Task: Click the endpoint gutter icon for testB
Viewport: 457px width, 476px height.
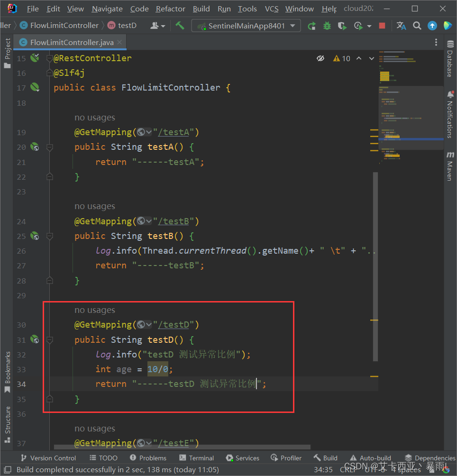Action: (35, 236)
